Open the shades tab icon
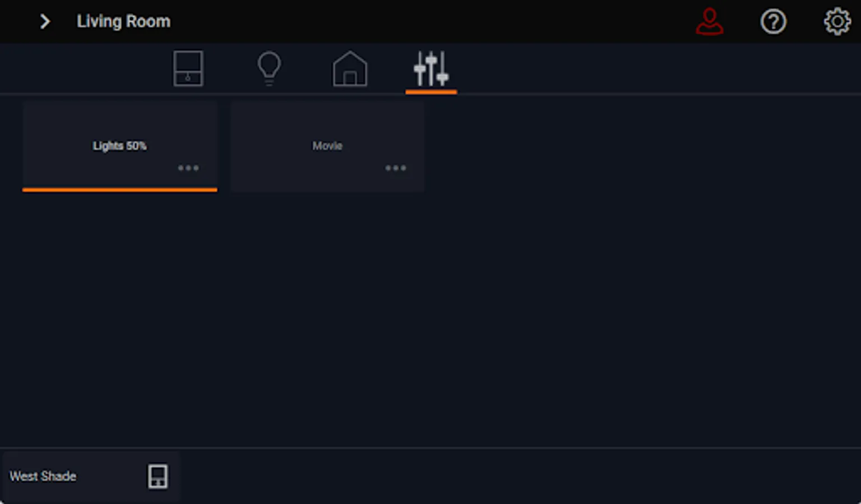 pyautogui.click(x=188, y=68)
